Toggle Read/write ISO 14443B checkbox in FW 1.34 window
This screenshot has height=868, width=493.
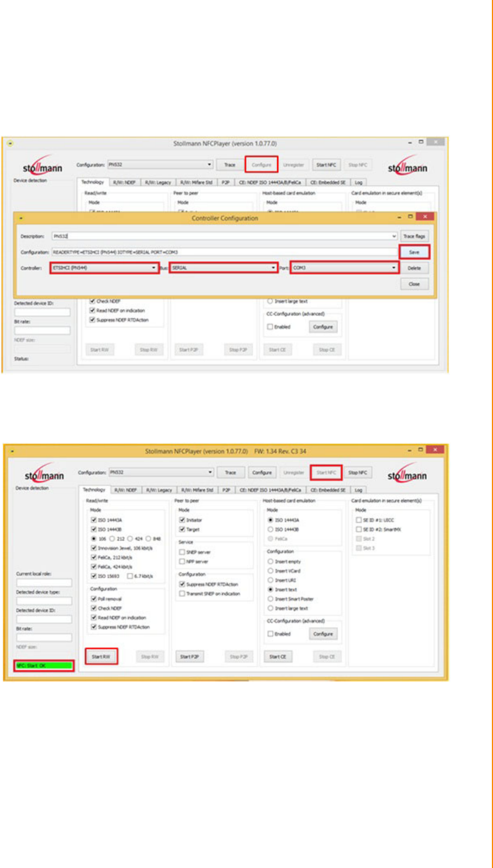coord(94,529)
